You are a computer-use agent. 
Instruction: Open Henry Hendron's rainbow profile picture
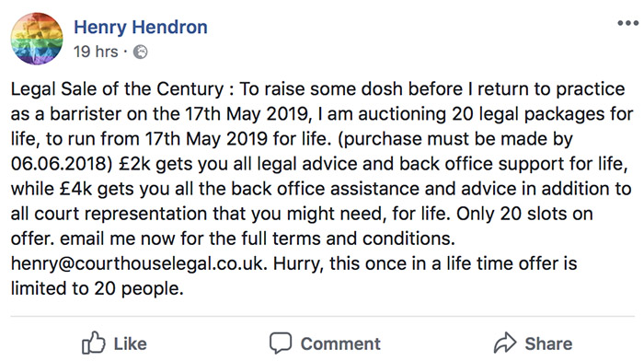pyautogui.click(x=37, y=39)
